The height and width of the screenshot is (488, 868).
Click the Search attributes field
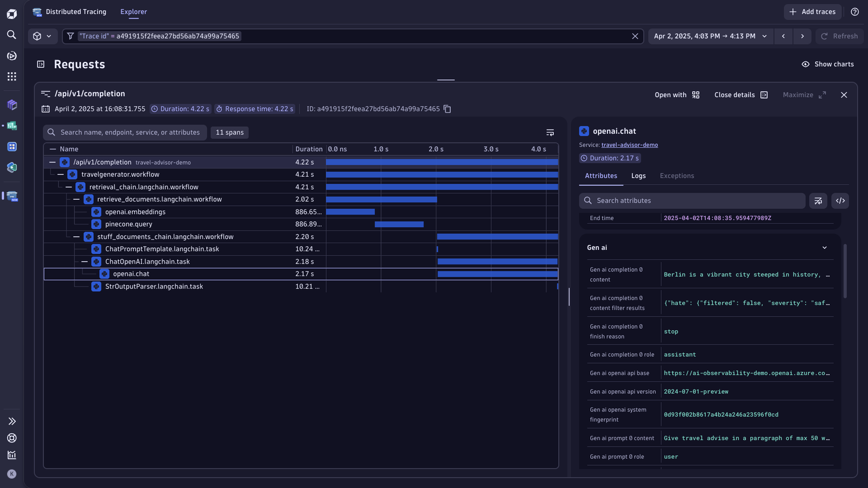click(692, 201)
